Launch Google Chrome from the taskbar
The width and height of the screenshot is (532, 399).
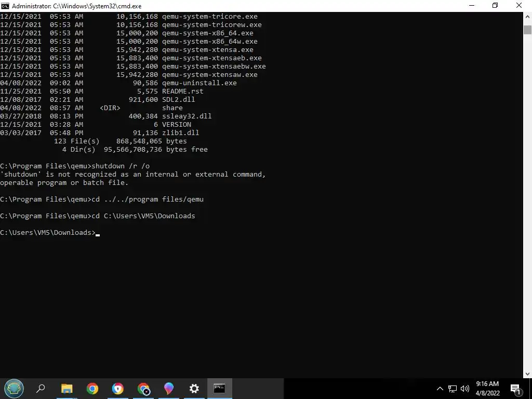pyautogui.click(x=92, y=389)
